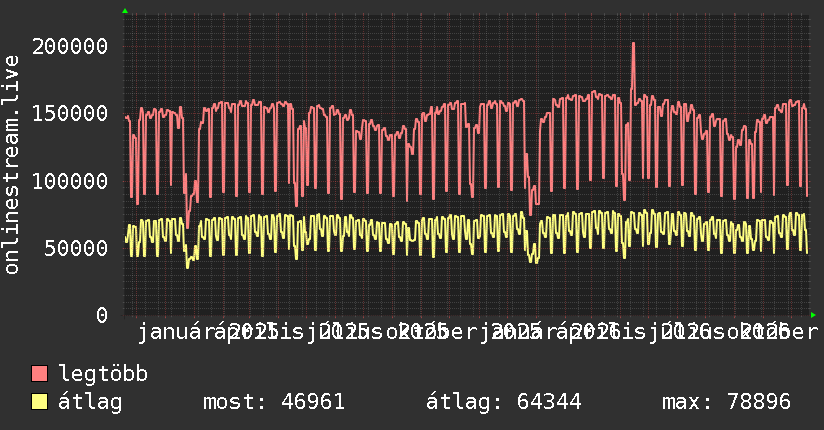The height and width of the screenshot is (430, 824).
Task: Click the 150000 y-axis label
Action: click(70, 114)
